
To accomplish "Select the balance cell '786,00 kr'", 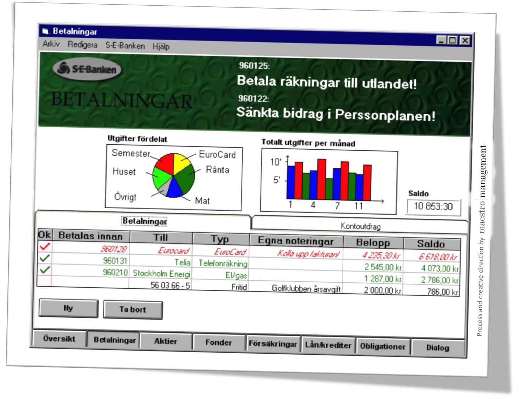I will (432, 291).
